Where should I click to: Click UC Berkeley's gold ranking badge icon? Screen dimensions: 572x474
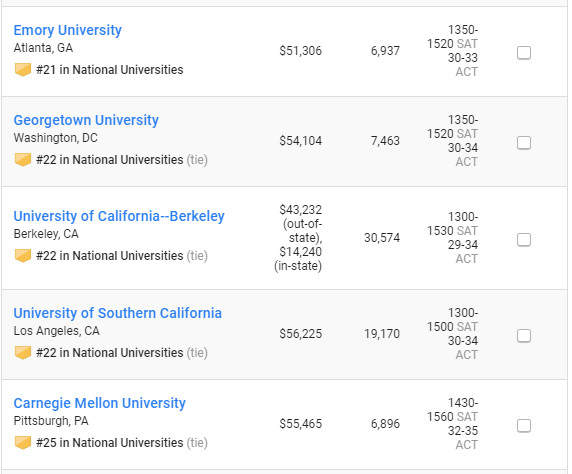[23, 255]
